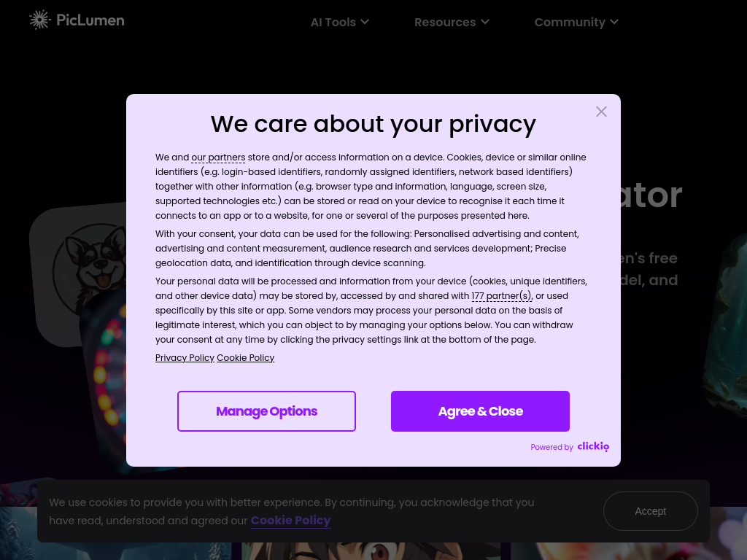This screenshot has height=560, width=747.
Task: Open the Cookie Policy link in the dialog
Action: click(246, 358)
